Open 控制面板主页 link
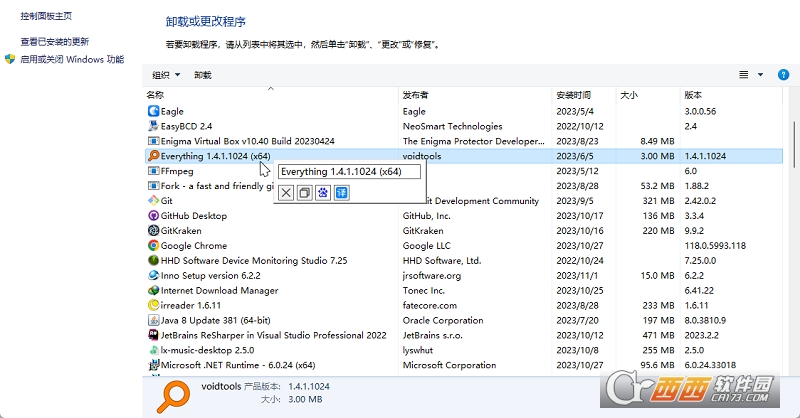Screen dimensions: 800x418 point(46,16)
